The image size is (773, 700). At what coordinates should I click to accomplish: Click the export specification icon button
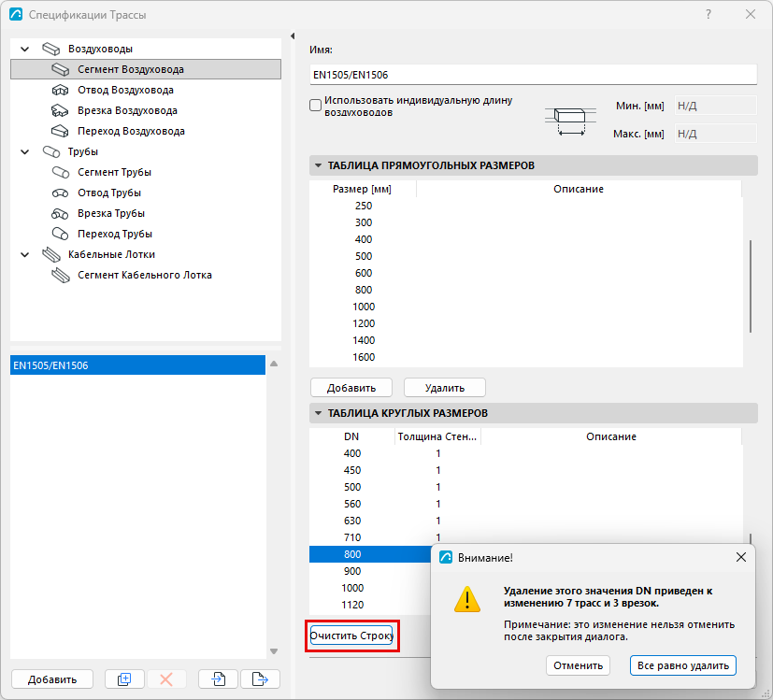click(260, 679)
